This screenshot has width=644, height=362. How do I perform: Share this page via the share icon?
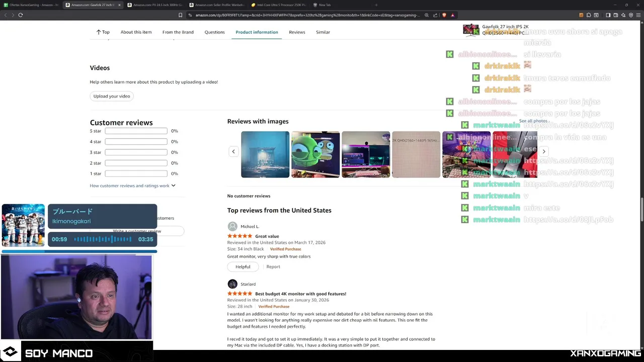tap(436, 15)
